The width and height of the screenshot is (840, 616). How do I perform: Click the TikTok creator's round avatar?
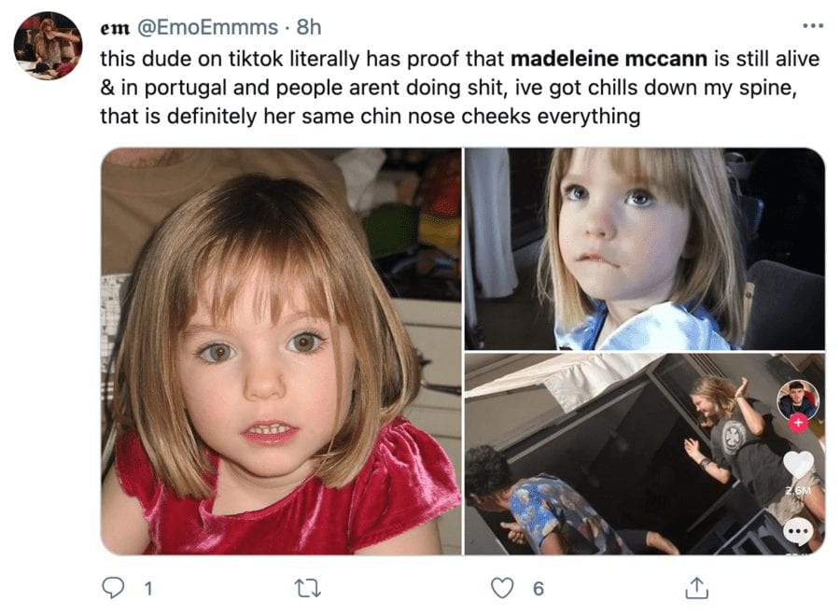tap(798, 399)
